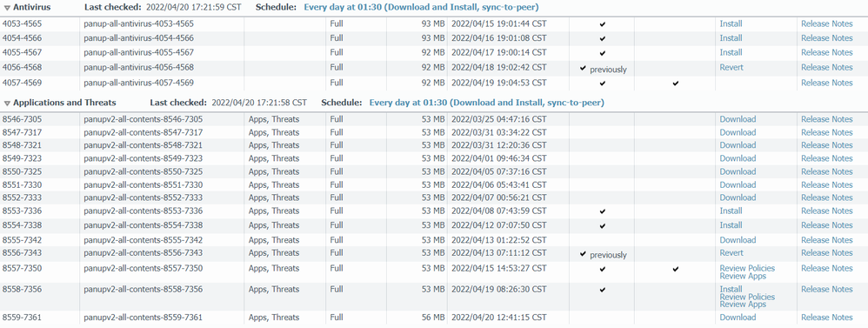
Task: Select file name panupv2-all-contents-8550-7325
Action: [143, 171]
